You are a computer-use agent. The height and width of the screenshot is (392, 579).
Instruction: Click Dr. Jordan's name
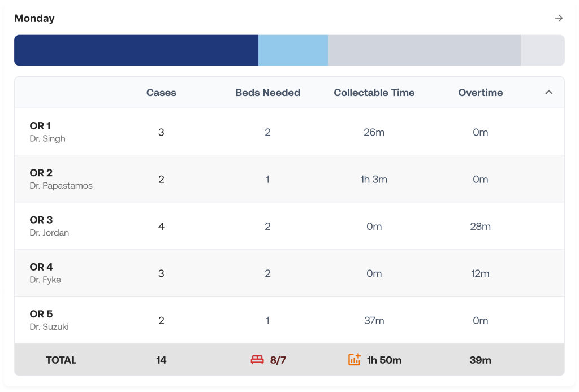click(x=50, y=233)
